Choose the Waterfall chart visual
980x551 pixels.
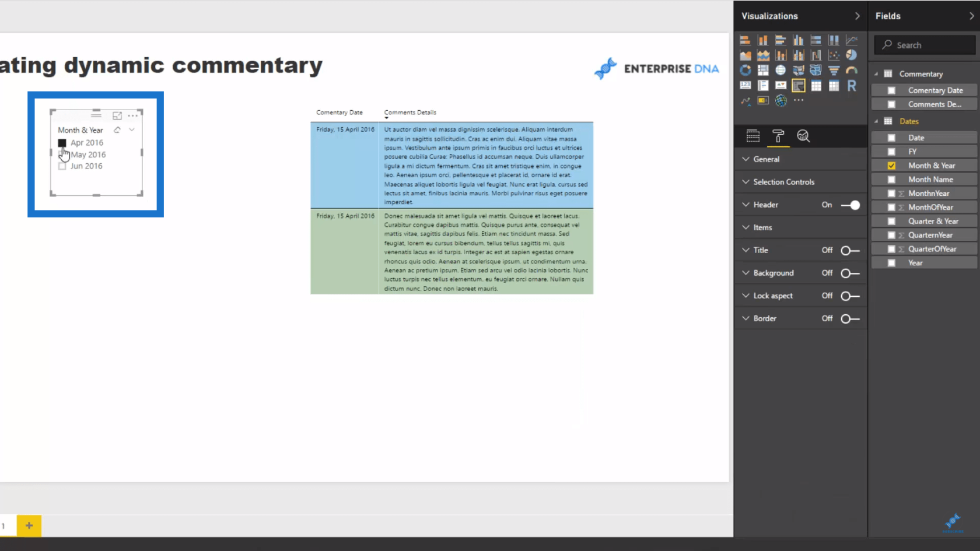tap(816, 55)
